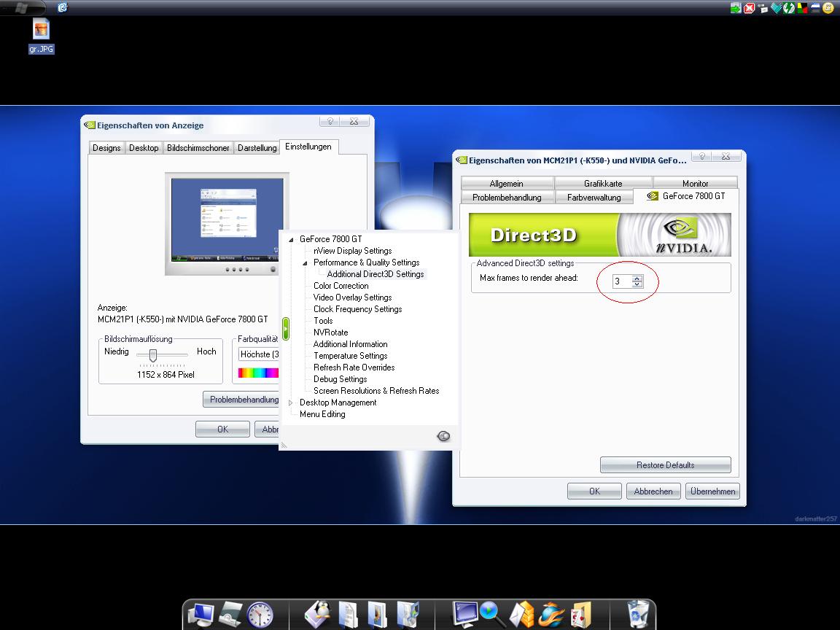Open the playing cards games folder in the dock

click(580, 614)
